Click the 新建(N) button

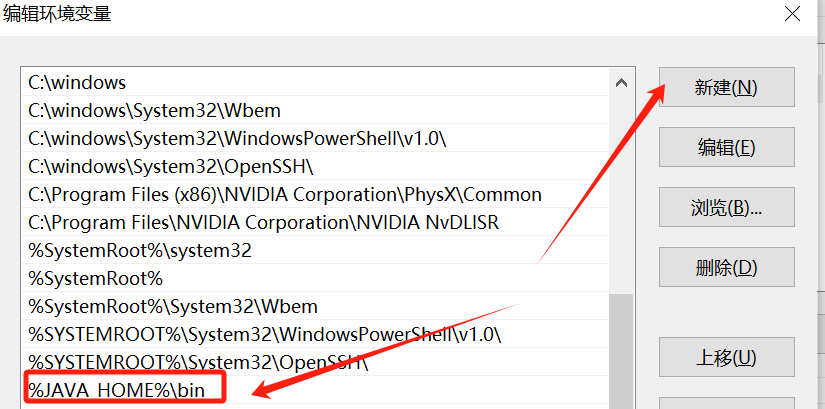tap(727, 87)
